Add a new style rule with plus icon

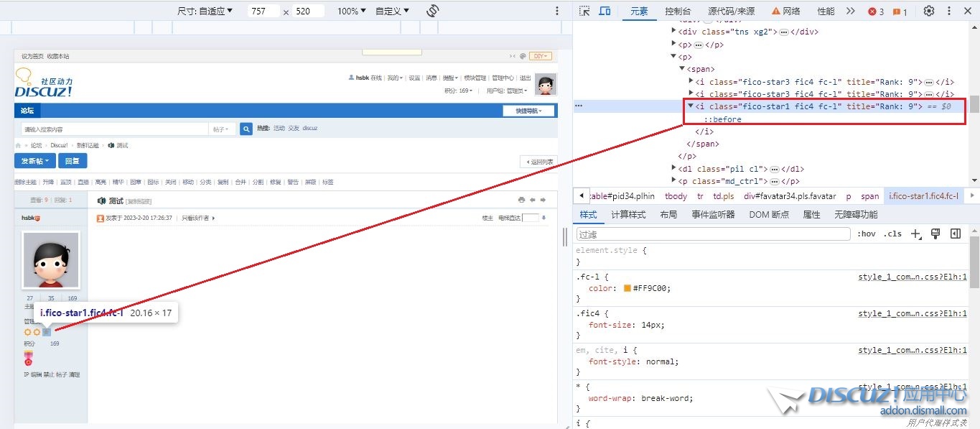[915, 234]
